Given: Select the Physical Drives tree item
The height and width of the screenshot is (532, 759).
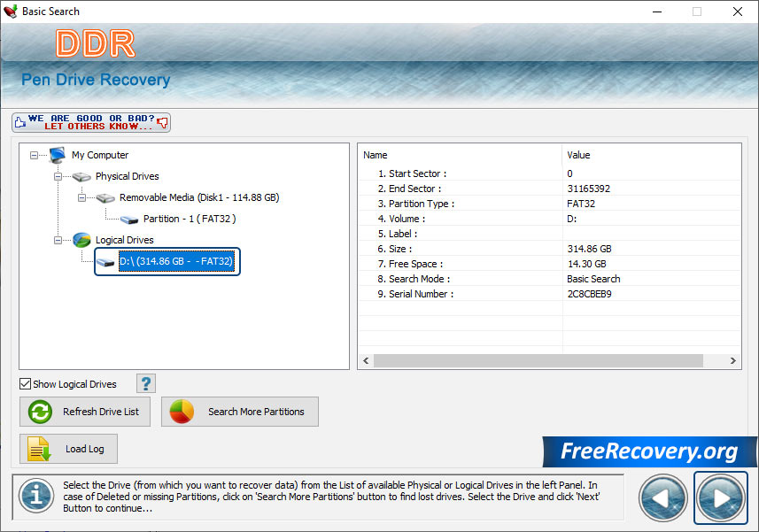Looking at the screenshot, I should (127, 176).
